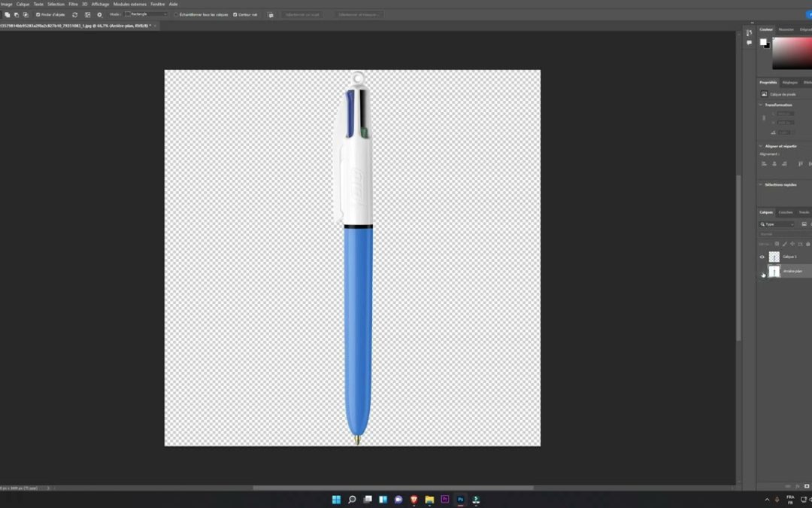
Task: Switch to the Nuancier tab
Action: [x=786, y=29]
